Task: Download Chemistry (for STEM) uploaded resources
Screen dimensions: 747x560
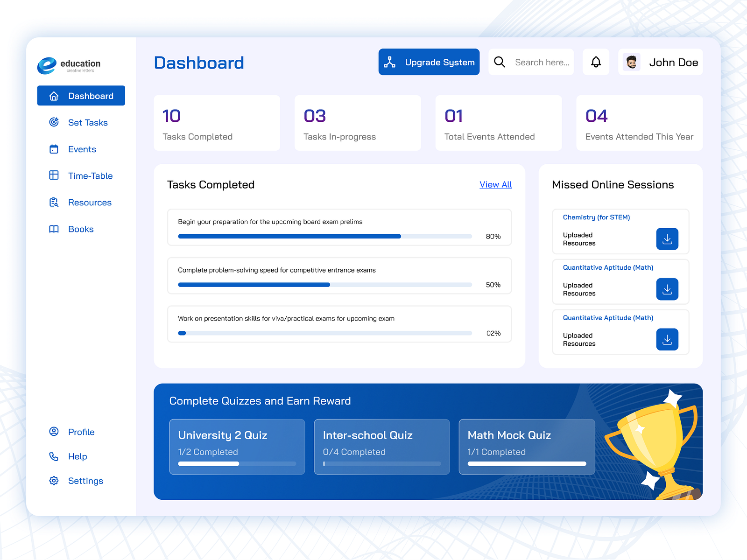Action: pos(667,239)
